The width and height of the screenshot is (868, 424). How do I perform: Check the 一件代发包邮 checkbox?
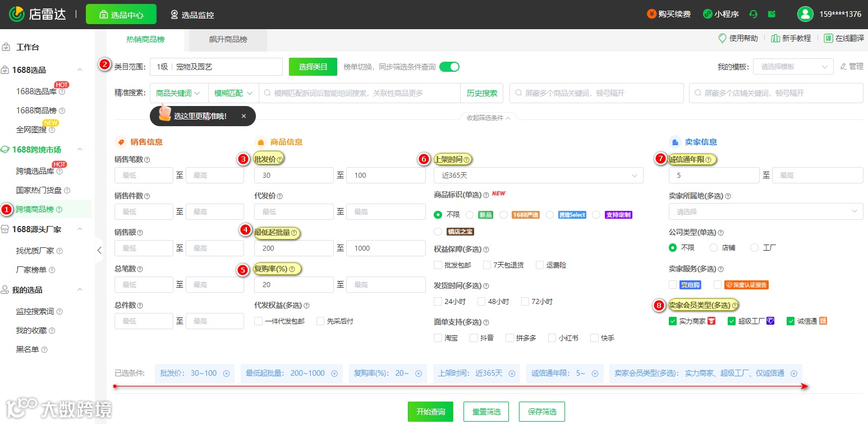[258, 321]
